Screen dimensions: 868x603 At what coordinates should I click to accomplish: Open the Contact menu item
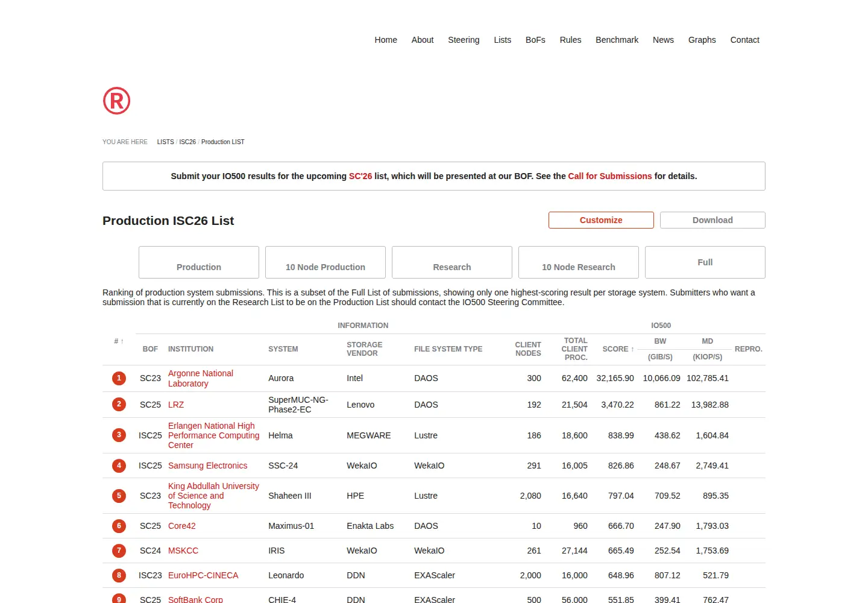744,40
